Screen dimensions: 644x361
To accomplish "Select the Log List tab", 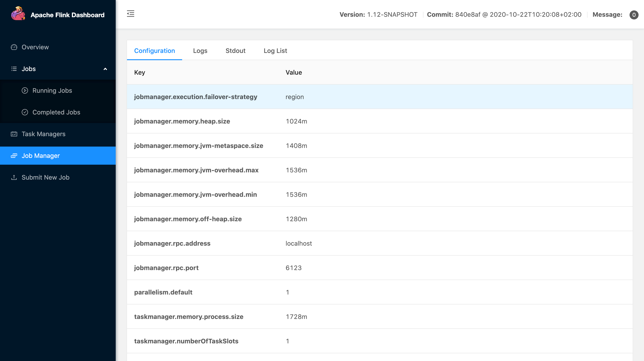I will pos(275,51).
